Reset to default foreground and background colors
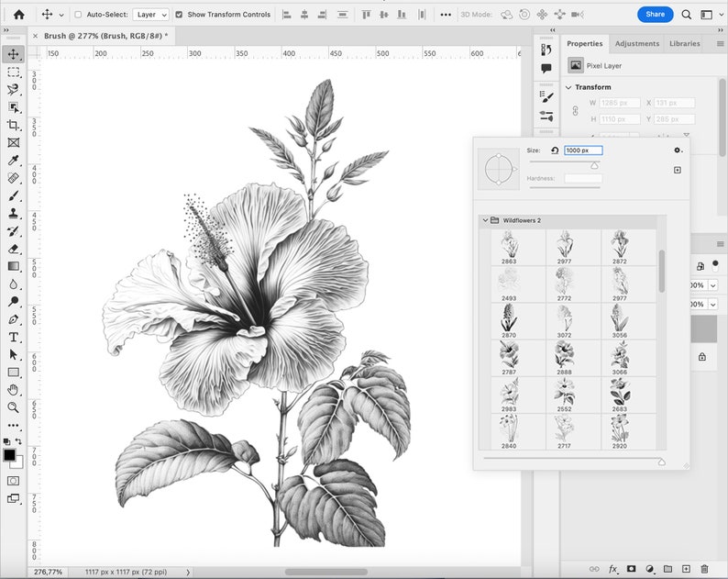The width and height of the screenshot is (728, 579). [6, 441]
